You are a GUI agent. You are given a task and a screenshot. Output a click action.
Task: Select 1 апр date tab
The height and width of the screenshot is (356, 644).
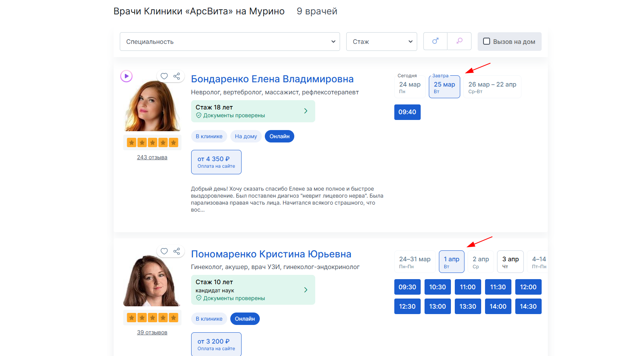452,262
